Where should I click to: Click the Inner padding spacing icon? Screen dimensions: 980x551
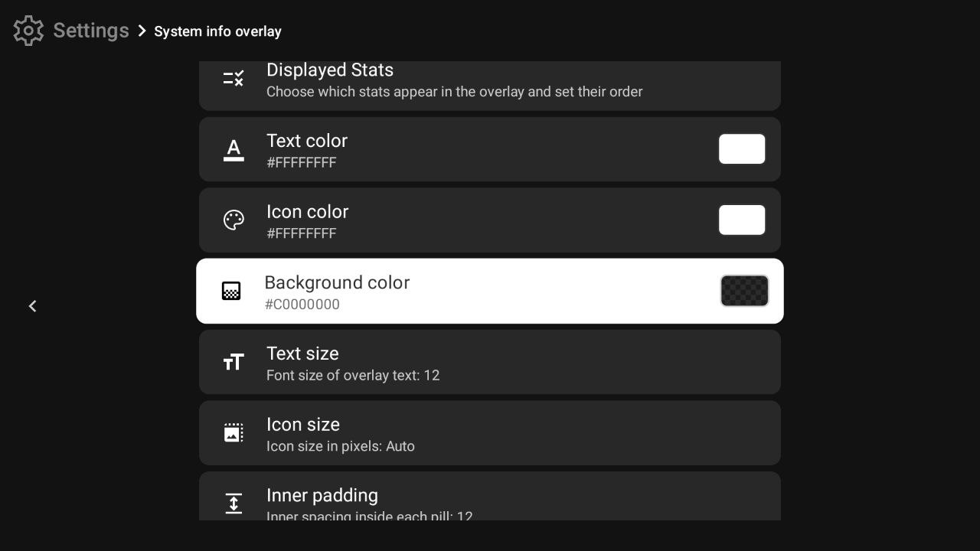coord(234,503)
